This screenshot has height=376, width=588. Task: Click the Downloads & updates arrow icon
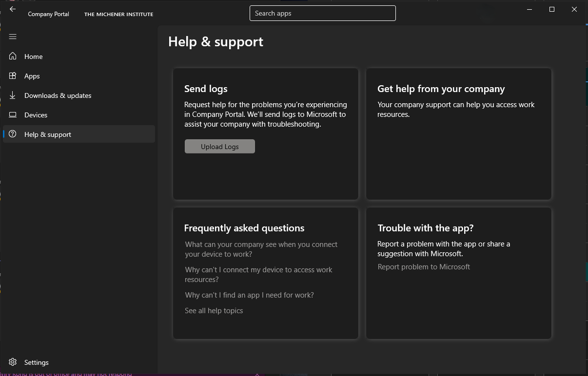(13, 95)
